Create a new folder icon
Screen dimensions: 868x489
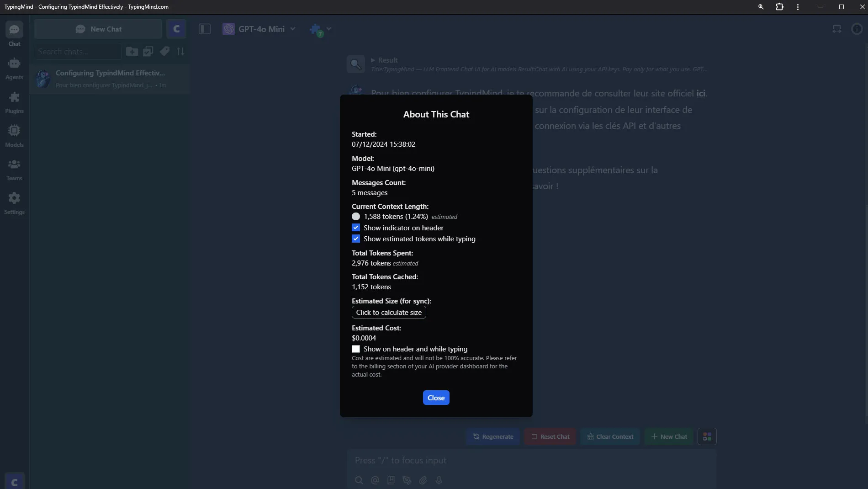point(132,51)
